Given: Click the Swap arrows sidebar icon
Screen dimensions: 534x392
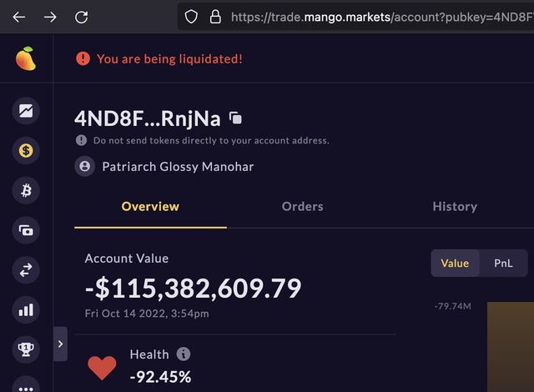Looking at the screenshot, I should coord(27,270).
